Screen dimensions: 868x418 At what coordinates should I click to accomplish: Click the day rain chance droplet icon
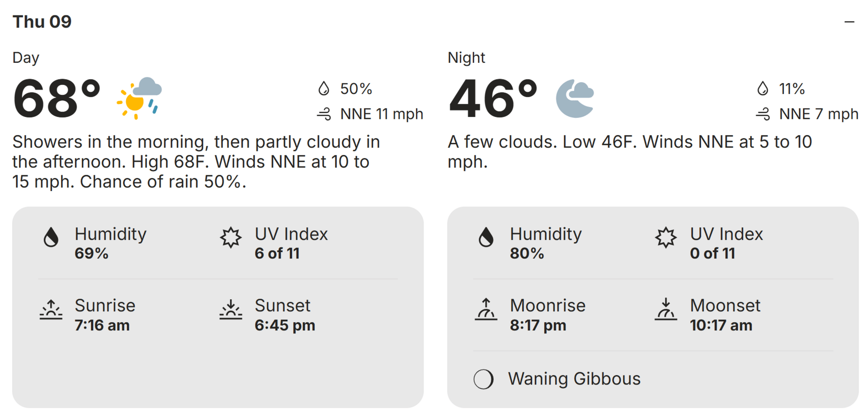(x=324, y=89)
